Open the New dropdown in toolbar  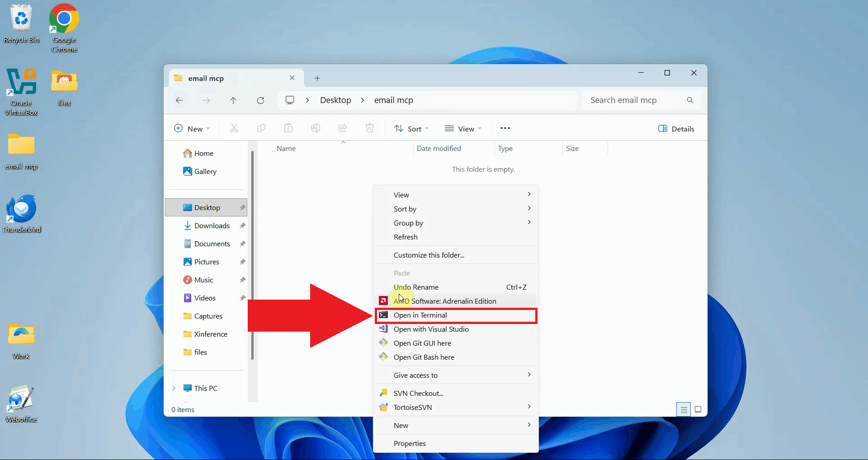(192, 129)
